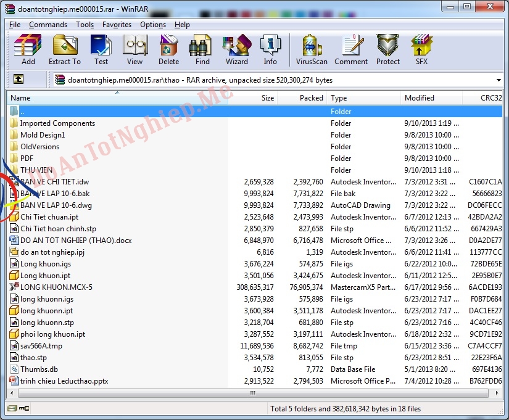The width and height of the screenshot is (509, 420).
Task: Click the Protect shield icon
Action: pyautogui.click(x=388, y=49)
